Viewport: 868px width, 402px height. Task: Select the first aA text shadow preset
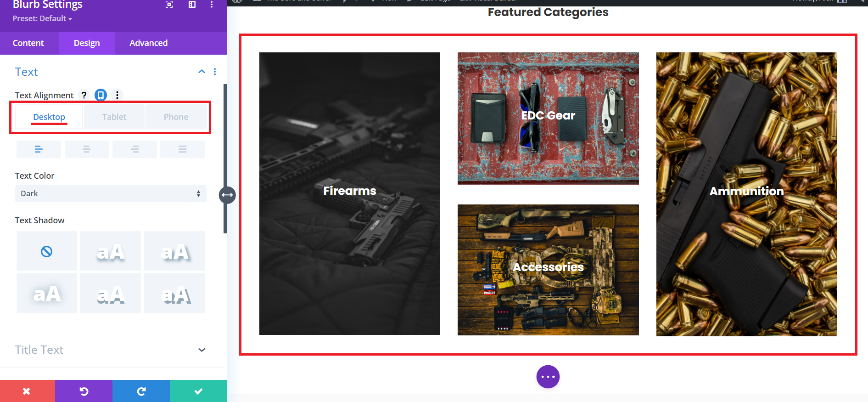click(110, 251)
